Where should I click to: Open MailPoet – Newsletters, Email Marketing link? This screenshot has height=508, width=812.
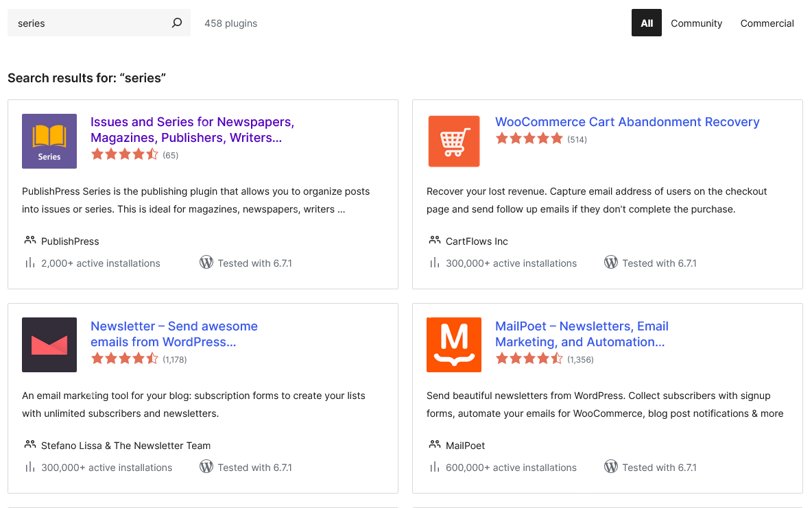582,334
